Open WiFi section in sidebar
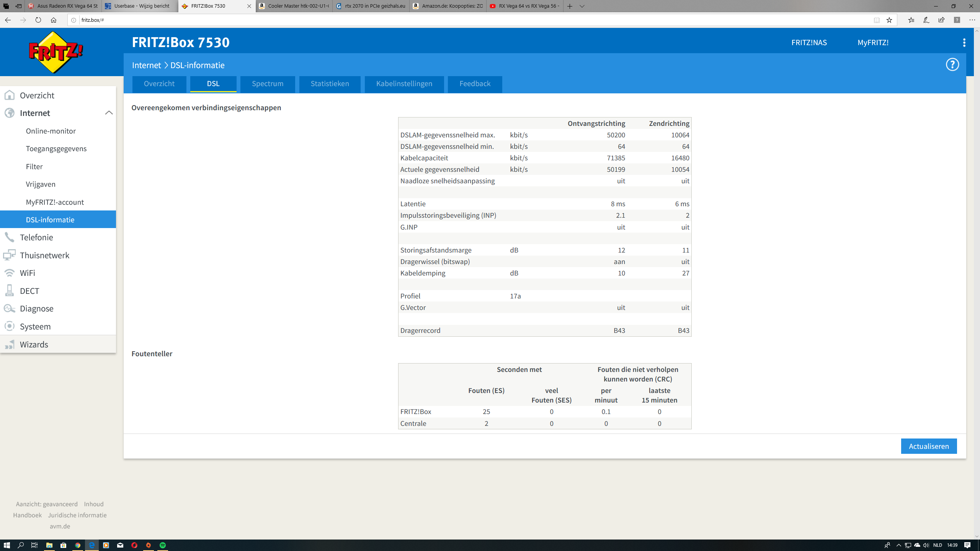 (x=27, y=273)
